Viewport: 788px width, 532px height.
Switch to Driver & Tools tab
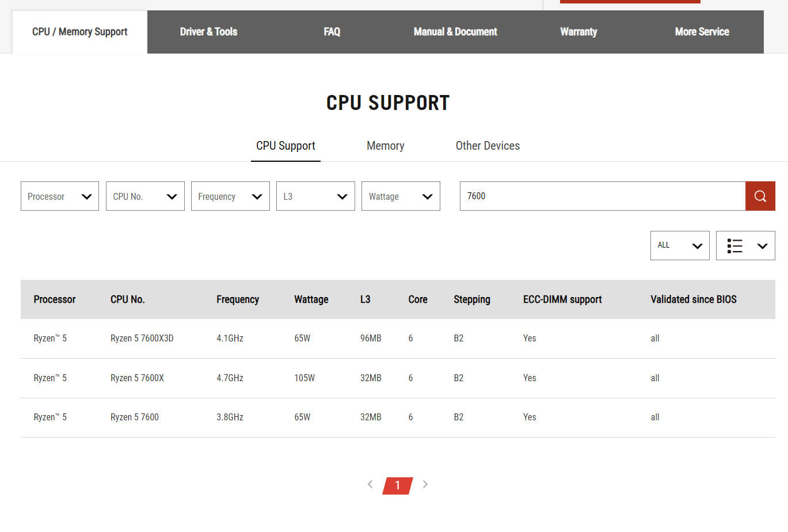(x=208, y=32)
